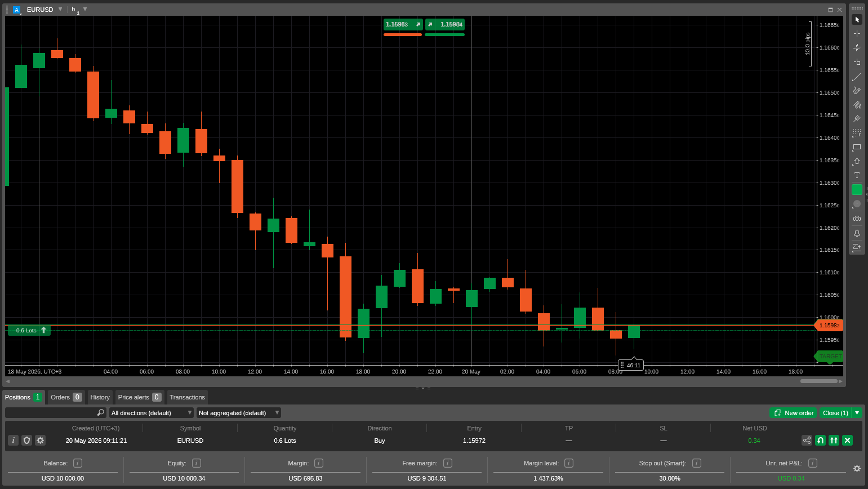Expand the Close (1) dropdown arrow

tap(857, 413)
